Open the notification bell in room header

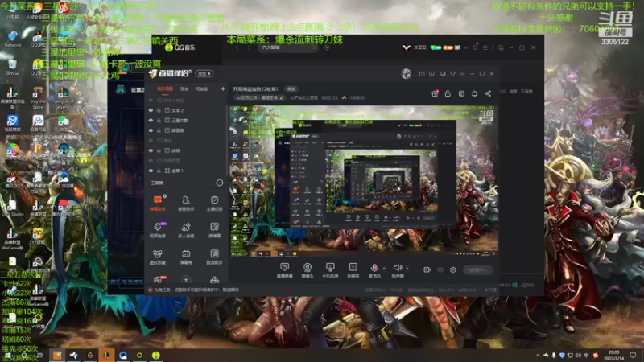point(474,93)
